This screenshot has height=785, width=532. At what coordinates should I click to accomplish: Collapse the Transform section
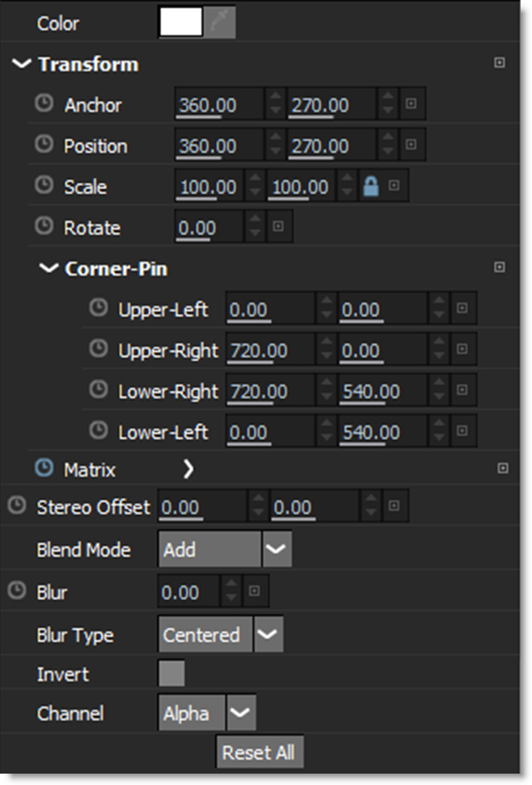pos(22,64)
